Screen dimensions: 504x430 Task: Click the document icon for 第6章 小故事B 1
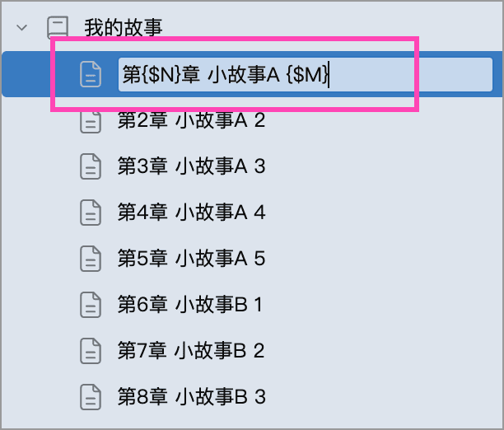(91, 306)
